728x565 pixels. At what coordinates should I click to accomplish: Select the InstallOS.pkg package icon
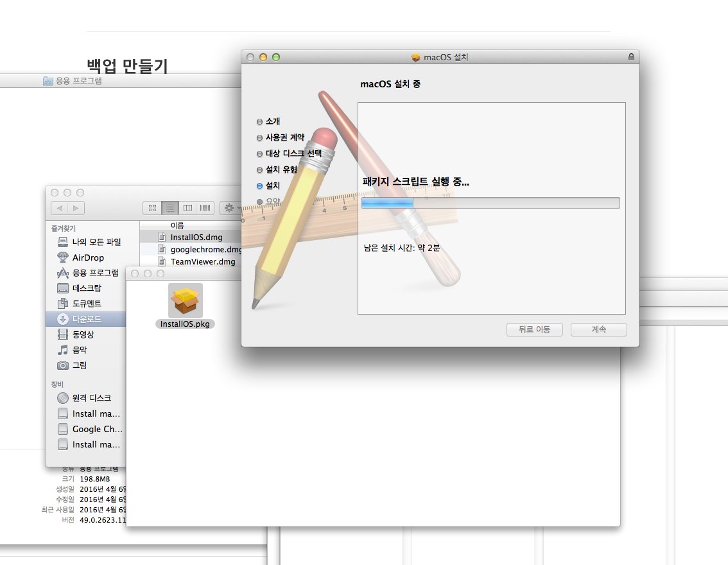pos(186,300)
